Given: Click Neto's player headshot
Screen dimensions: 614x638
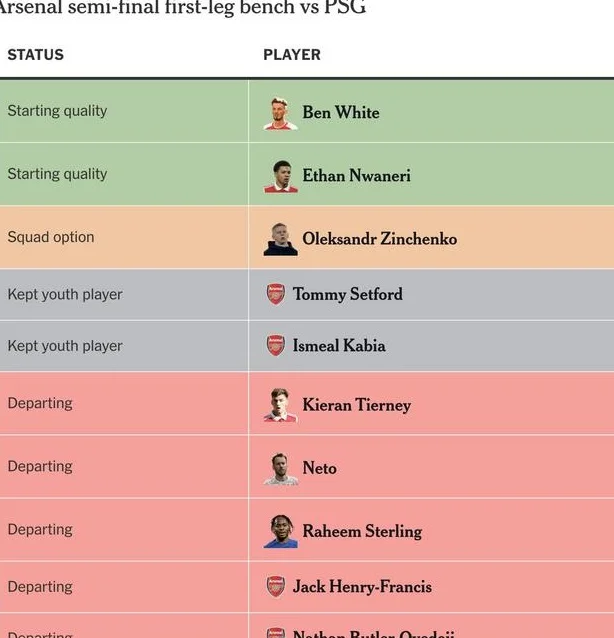Looking at the screenshot, I should [x=280, y=469].
